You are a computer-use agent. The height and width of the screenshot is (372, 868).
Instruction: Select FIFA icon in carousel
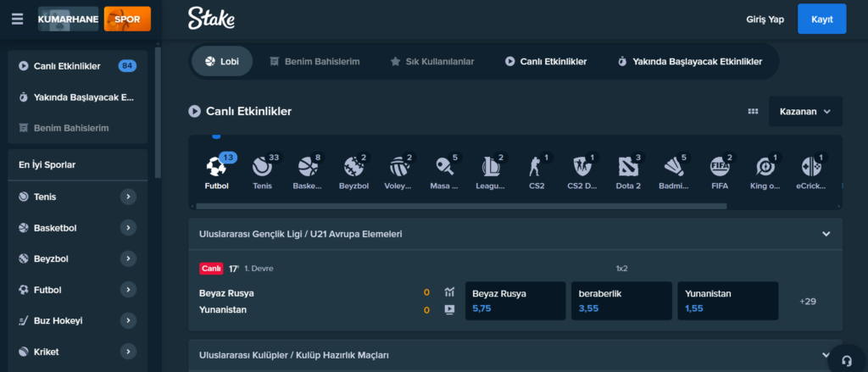[x=720, y=172]
